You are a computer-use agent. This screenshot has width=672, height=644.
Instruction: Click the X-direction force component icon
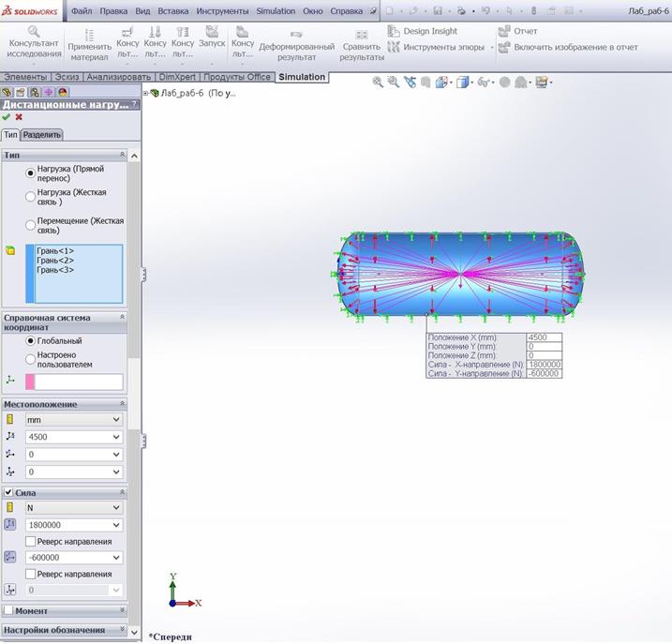[10, 526]
